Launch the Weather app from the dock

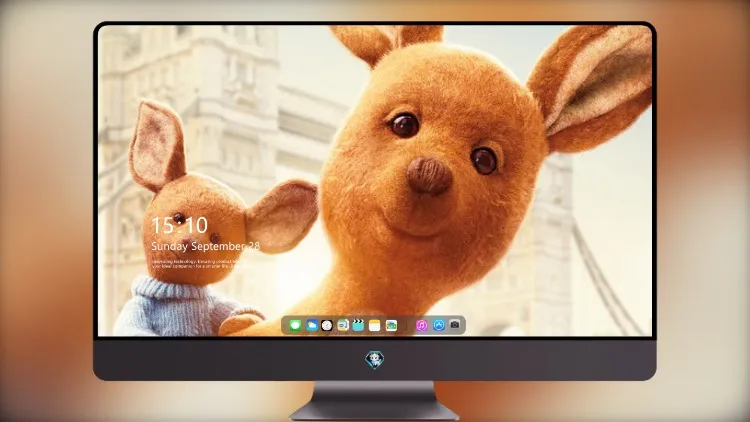[311, 325]
